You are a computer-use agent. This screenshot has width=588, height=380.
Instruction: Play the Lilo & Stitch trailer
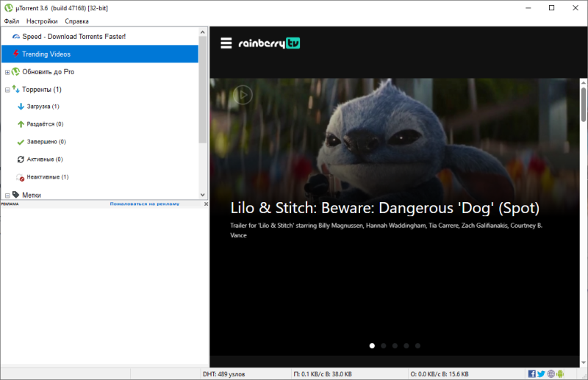click(x=243, y=95)
